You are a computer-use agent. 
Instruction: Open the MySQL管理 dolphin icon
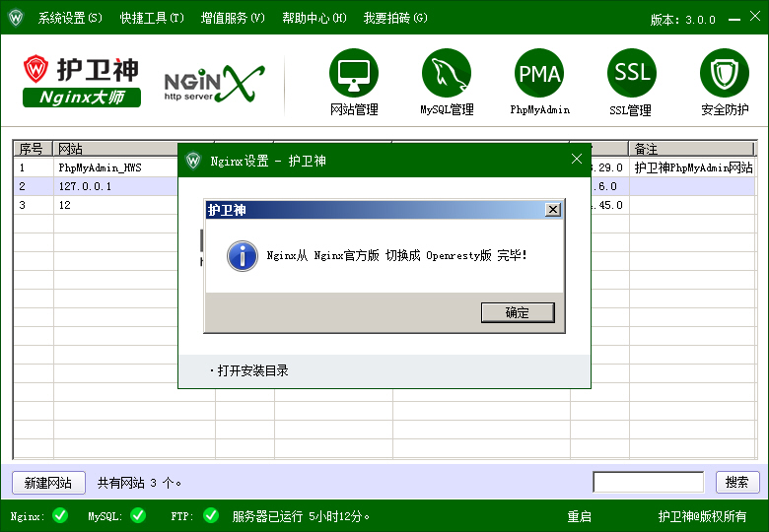point(447,74)
